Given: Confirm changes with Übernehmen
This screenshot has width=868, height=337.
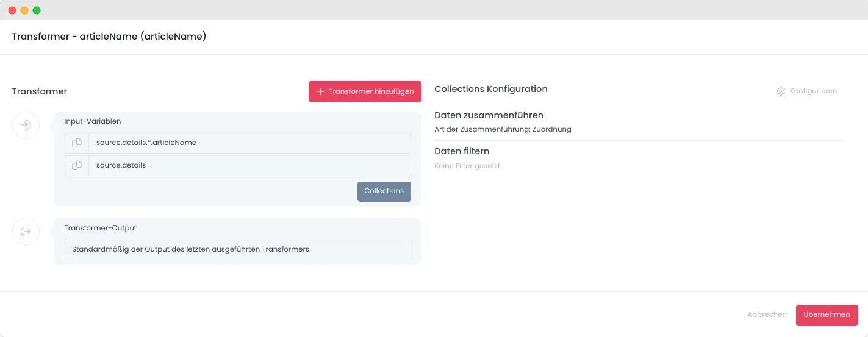Looking at the screenshot, I should pyautogui.click(x=827, y=315).
